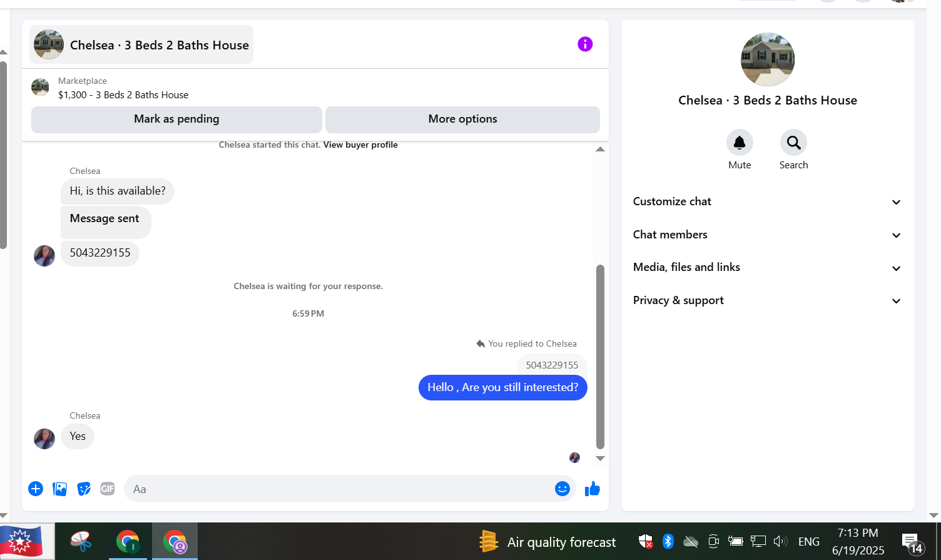Click the "Yes" reply bubble

78,436
